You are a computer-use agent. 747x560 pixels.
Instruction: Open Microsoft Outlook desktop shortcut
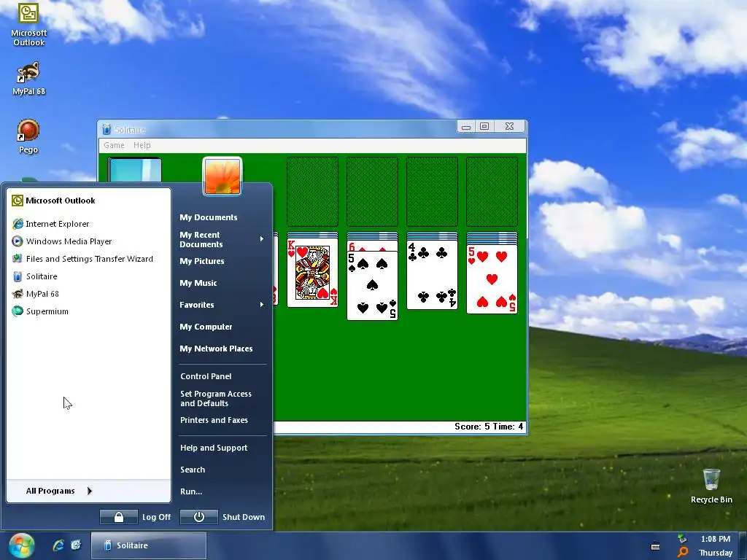coord(28,24)
